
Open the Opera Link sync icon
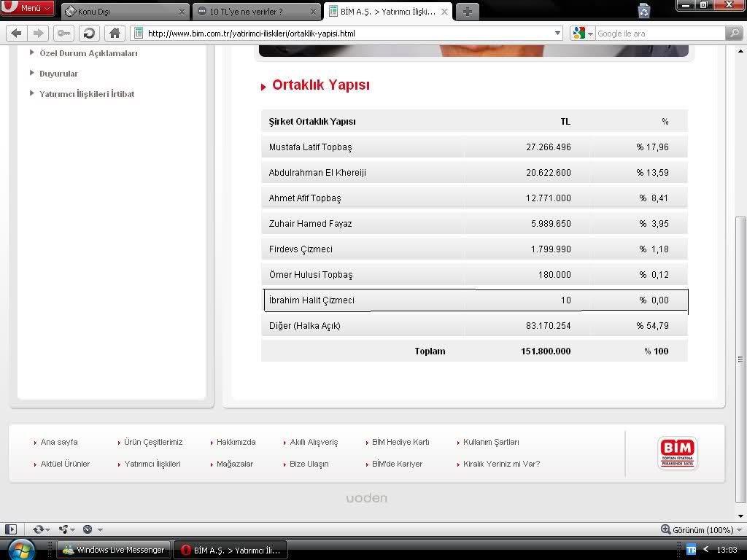38,529
